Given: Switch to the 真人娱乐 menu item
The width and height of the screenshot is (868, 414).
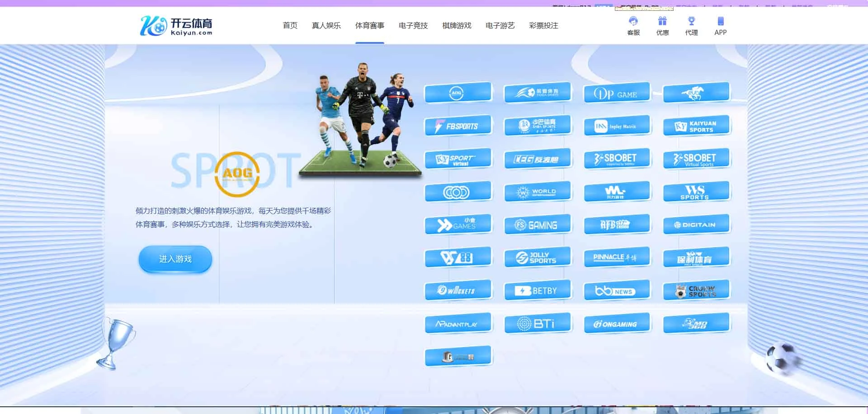Looking at the screenshot, I should click(x=326, y=26).
